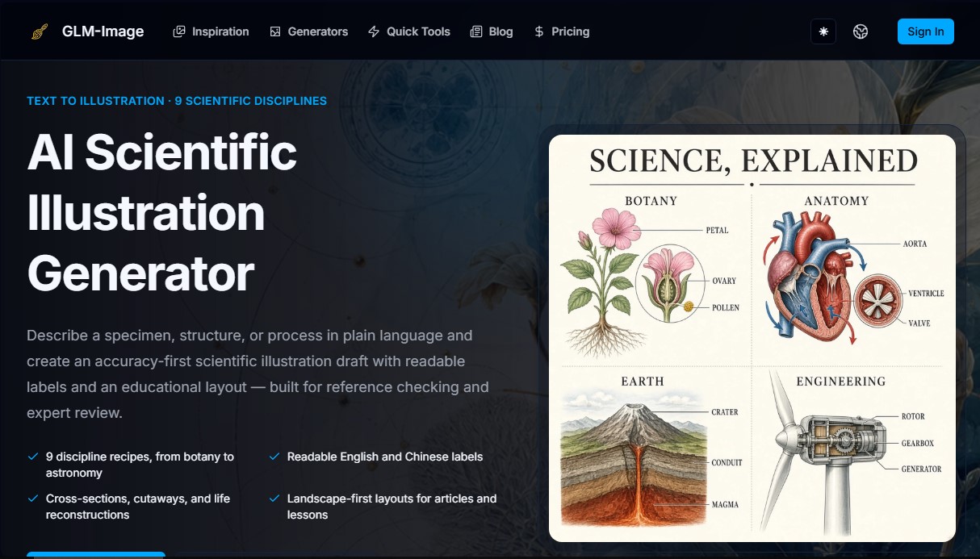Click the Sign In button

(x=925, y=31)
